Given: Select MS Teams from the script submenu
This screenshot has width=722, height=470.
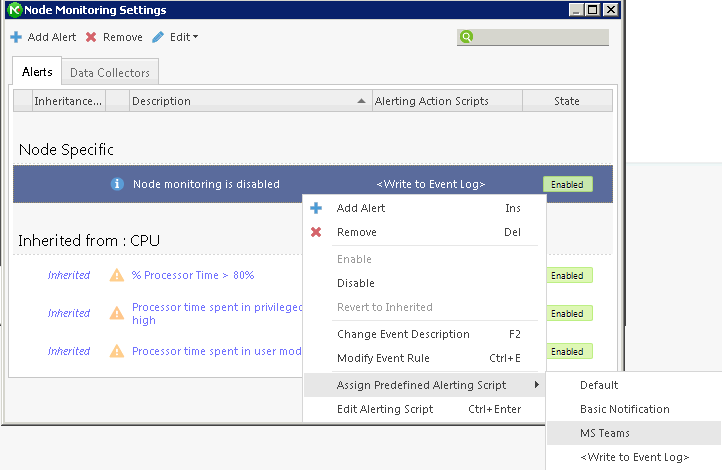Looking at the screenshot, I should coord(605,433).
